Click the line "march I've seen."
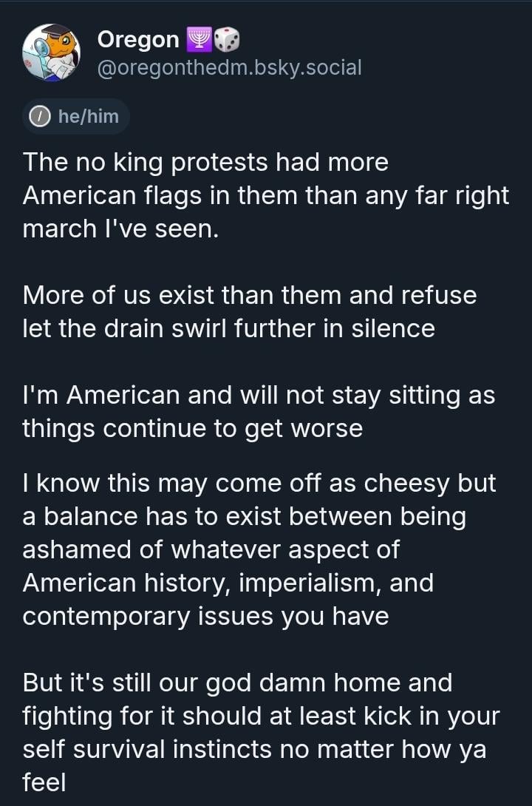Screen dimensions: 532x806 pos(120,228)
